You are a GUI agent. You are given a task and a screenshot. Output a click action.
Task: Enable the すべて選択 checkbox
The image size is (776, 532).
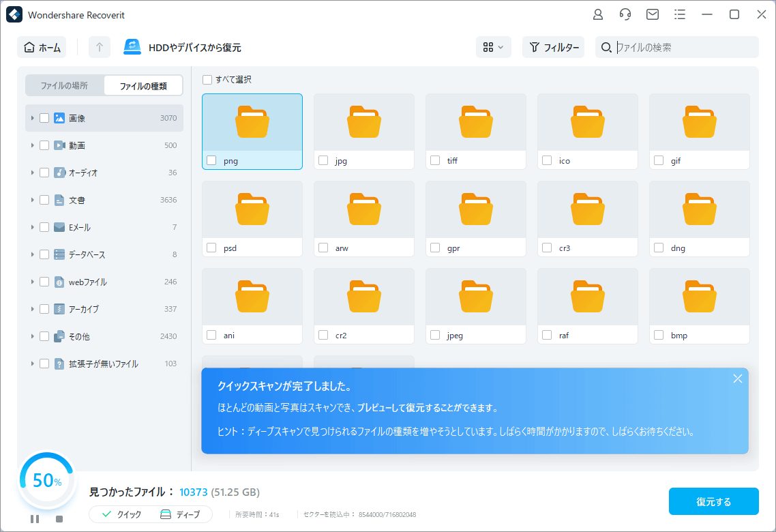tap(207, 80)
